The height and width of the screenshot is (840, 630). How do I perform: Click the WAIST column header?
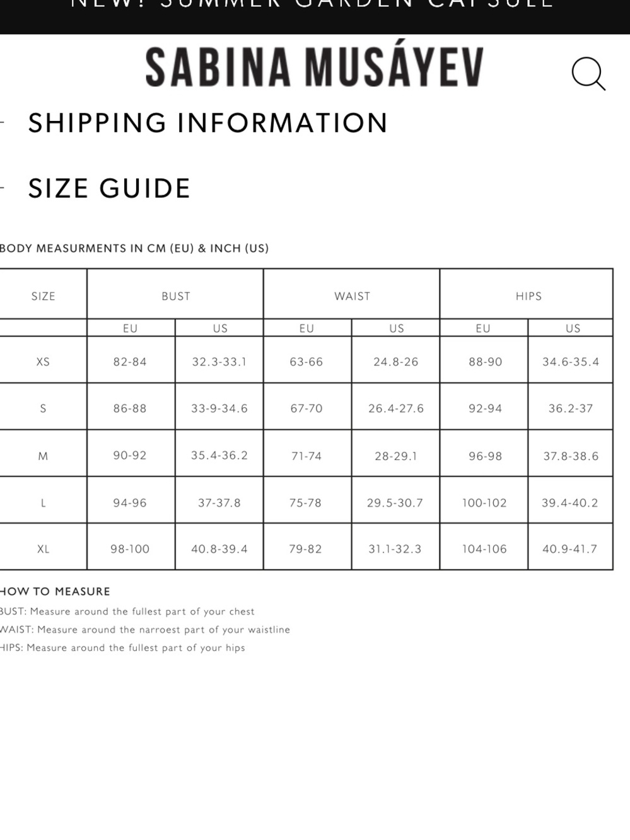coord(352,296)
